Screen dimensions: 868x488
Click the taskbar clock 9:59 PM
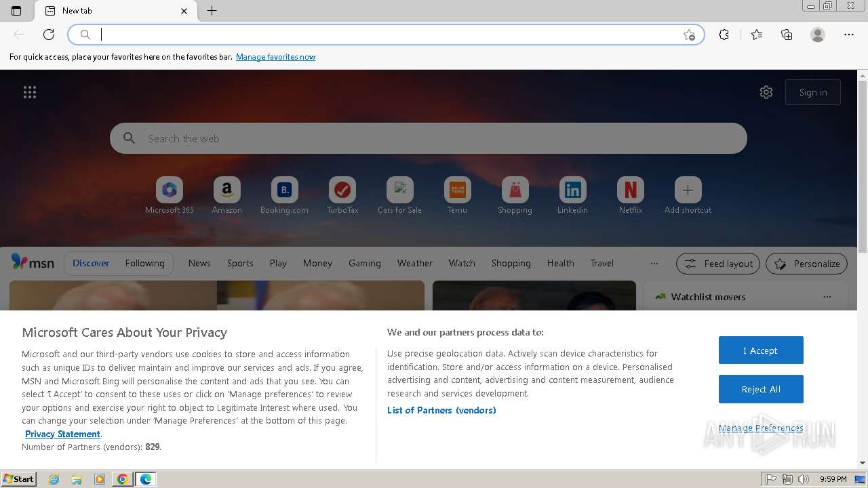[x=833, y=479]
